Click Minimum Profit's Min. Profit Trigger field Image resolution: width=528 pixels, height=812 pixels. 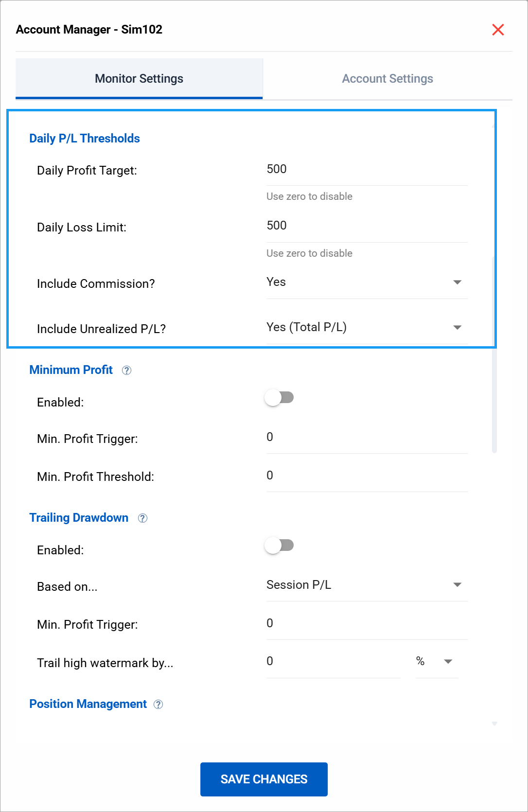click(367, 438)
